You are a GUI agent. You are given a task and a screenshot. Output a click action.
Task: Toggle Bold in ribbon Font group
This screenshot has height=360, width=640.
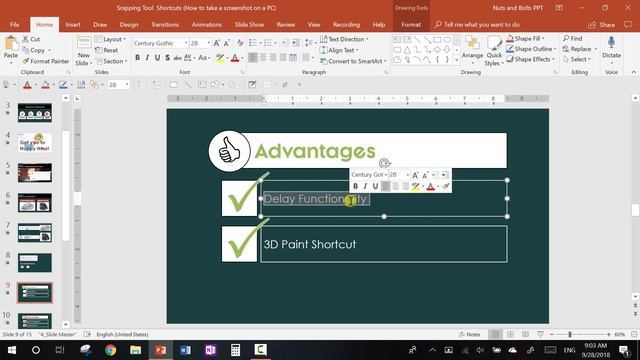138,58
